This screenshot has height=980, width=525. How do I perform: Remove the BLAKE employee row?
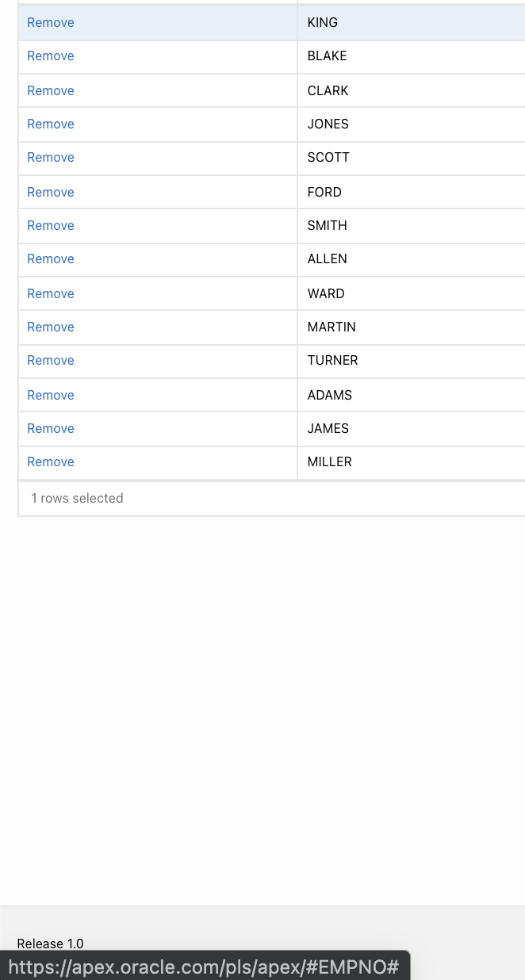coord(51,56)
